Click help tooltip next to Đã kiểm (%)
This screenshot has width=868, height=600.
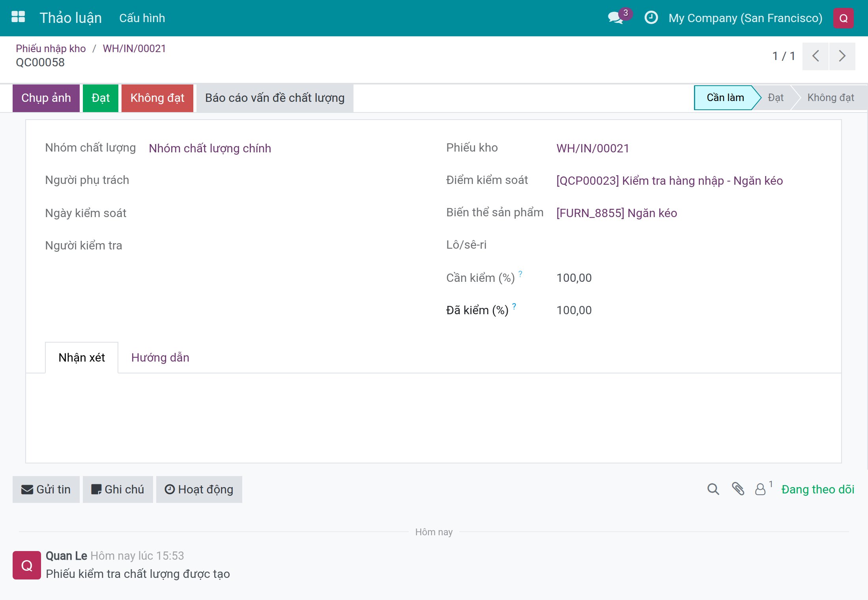tap(514, 306)
